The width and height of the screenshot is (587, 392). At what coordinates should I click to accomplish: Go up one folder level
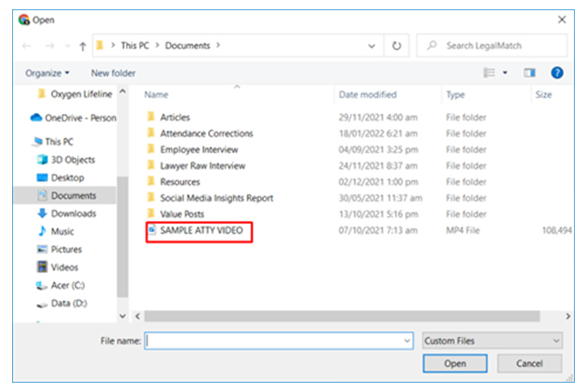point(83,46)
